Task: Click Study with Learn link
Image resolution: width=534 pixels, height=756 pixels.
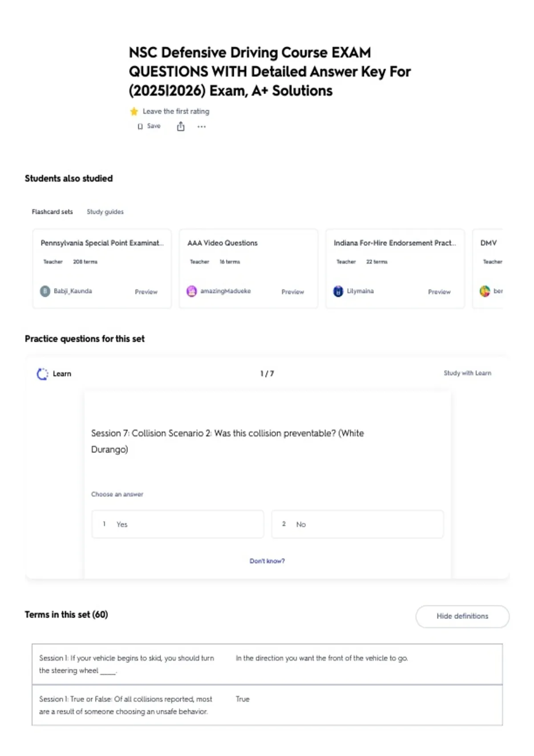Action: (467, 373)
